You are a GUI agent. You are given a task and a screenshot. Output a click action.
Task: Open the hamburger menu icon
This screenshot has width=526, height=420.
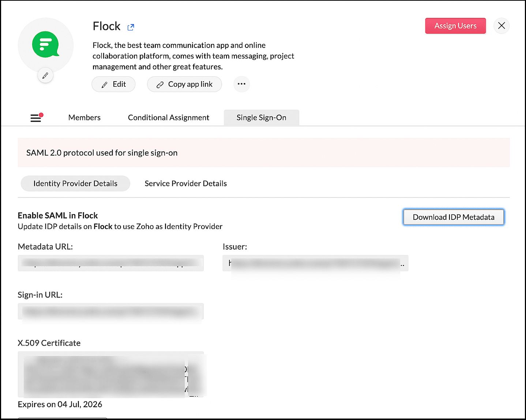pyautogui.click(x=36, y=118)
